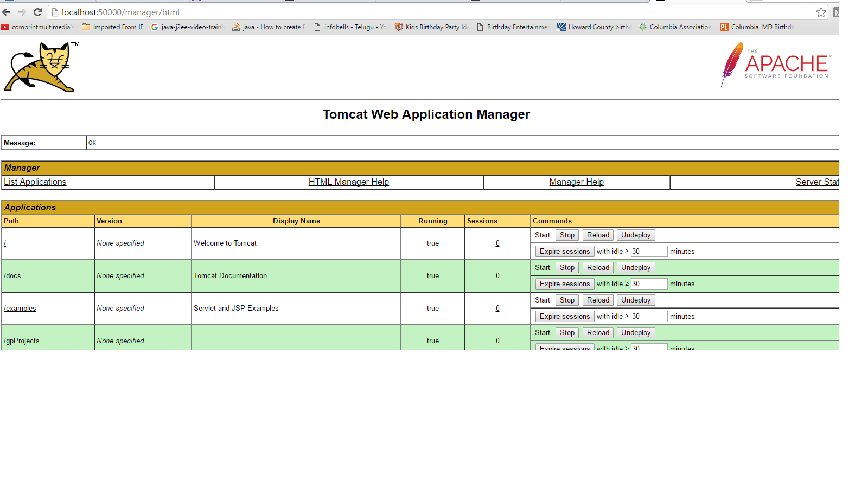
Task: Open the /gpProjects path link
Action: pyautogui.click(x=22, y=341)
